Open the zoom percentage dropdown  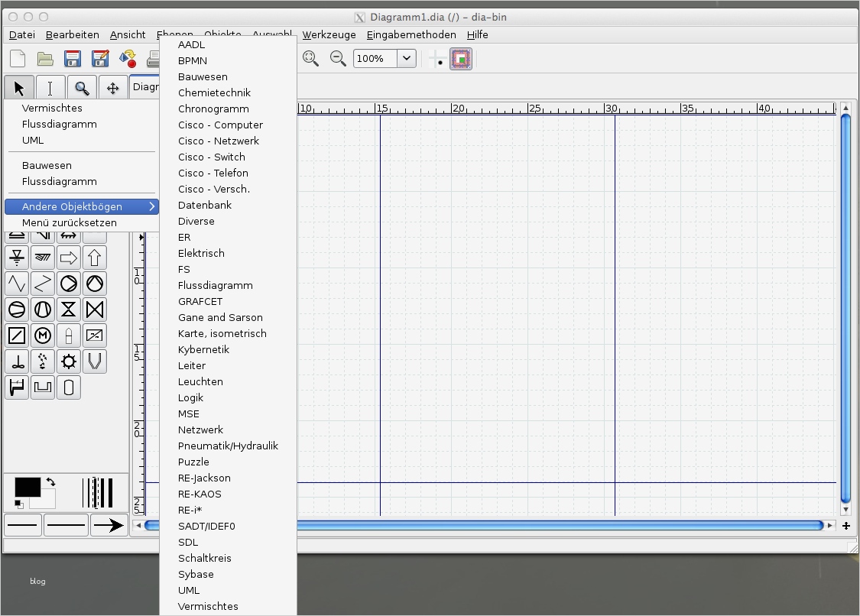point(406,58)
